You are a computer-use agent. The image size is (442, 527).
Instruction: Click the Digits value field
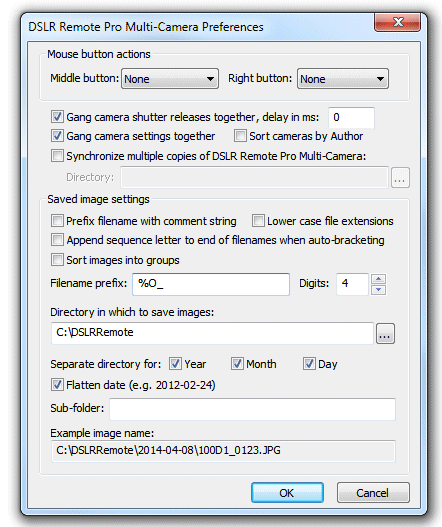(x=352, y=284)
